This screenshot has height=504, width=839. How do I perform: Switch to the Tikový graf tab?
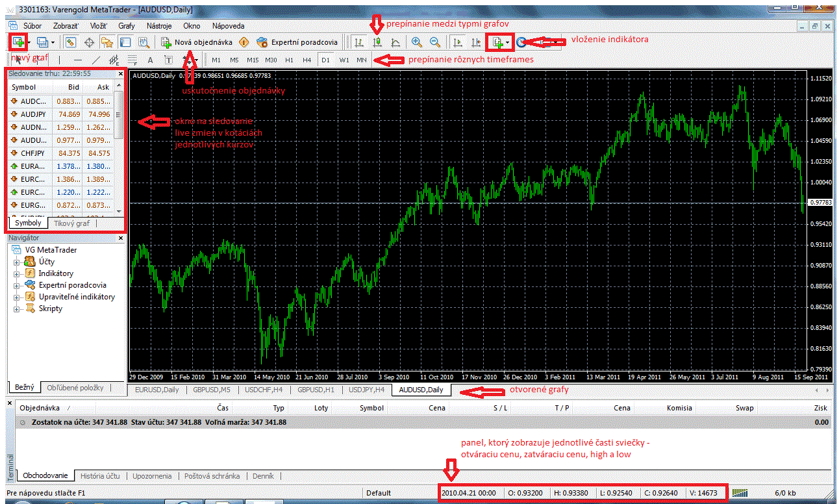click(x=71, y=223)
